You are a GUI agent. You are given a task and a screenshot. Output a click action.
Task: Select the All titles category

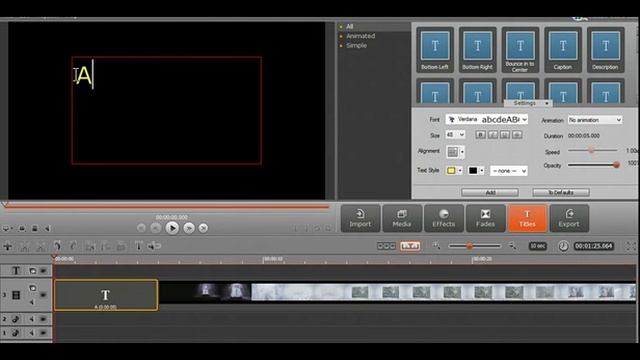(x=349, y=27)
